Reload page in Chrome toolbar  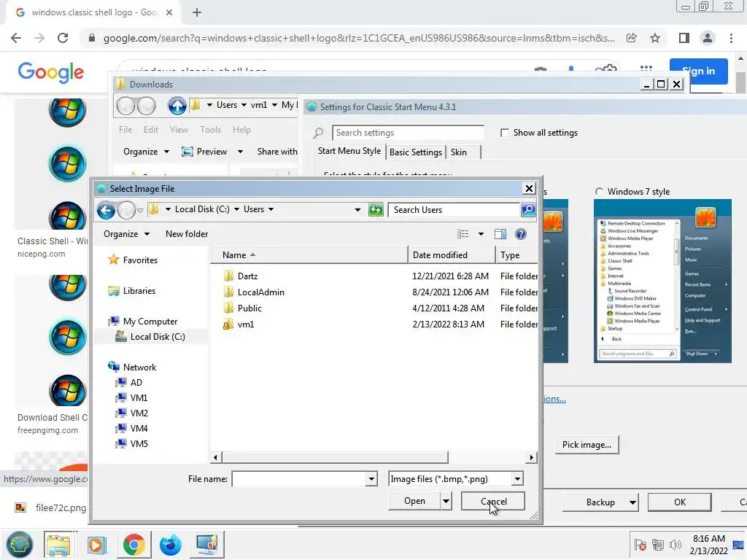click(x=63, y=38)
